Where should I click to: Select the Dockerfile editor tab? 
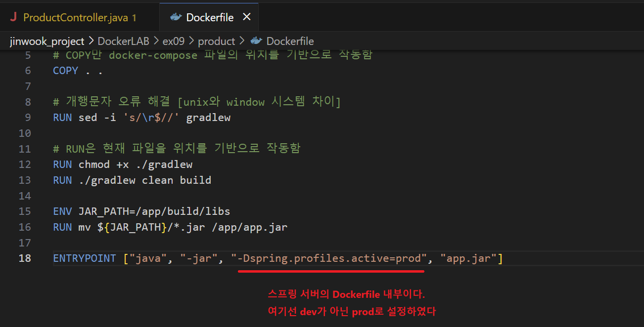209,17
